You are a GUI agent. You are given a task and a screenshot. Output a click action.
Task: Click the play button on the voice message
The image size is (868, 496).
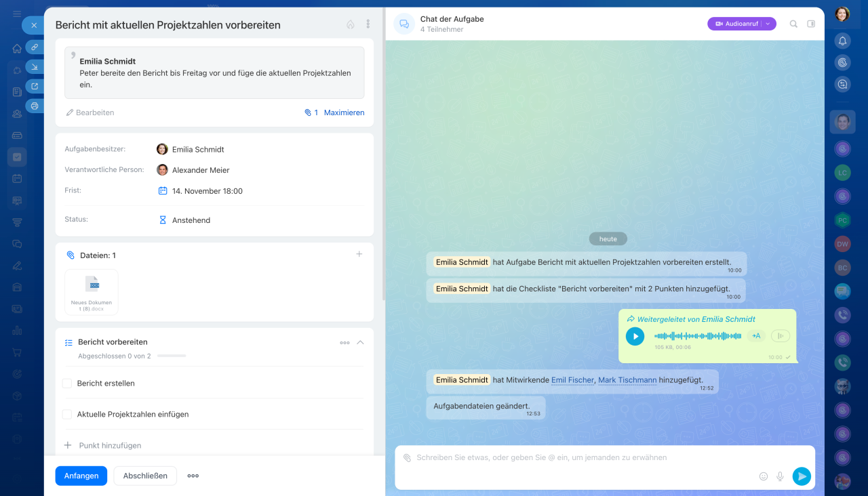tap(635, 336)
